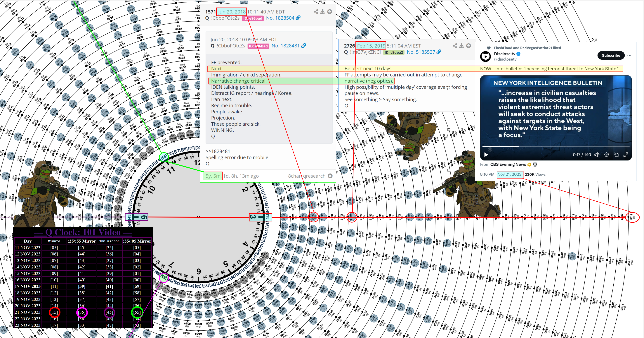644x338 pixels.
Task: Click the @disclosetv handle
Action: 505,59
